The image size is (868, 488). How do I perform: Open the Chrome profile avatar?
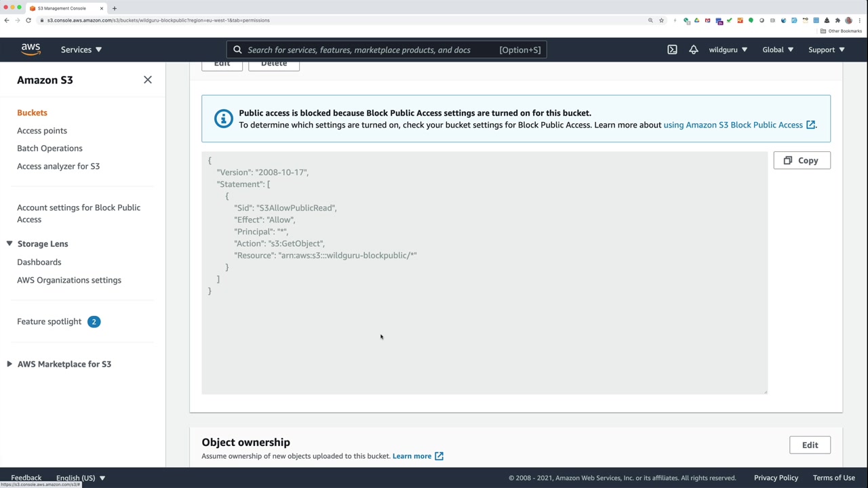848,20
